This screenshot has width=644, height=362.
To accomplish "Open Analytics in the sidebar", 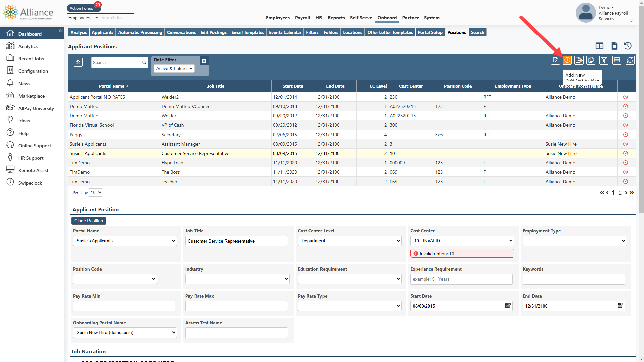I will [x=28, y=46].
